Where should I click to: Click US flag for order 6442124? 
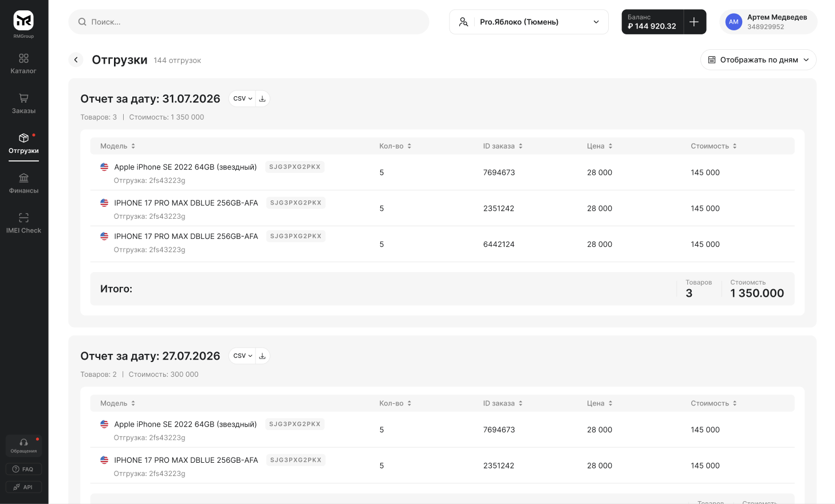(104, 236)
